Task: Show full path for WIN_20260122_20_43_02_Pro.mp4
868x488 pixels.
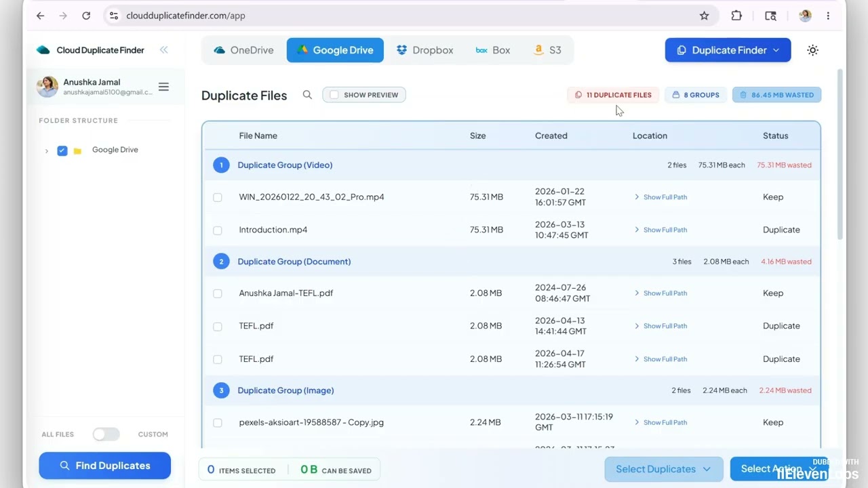Action: pyautogui.click(x=660, y=197)
